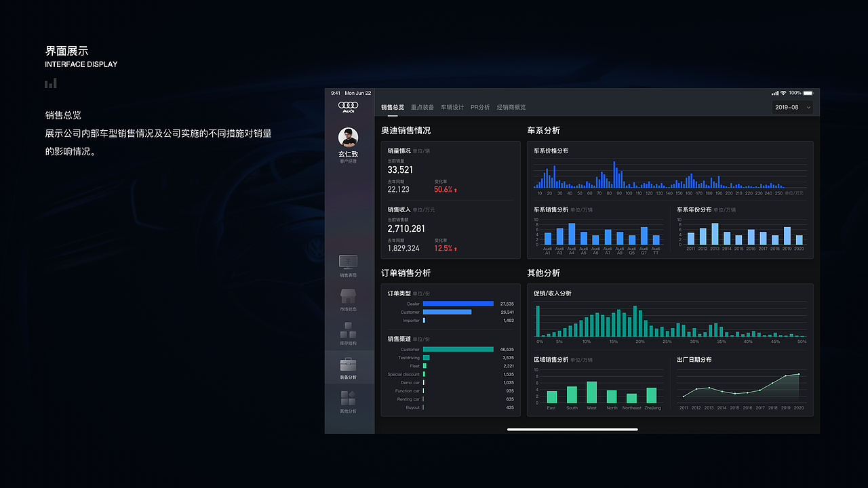The image size is (868, 488).
Task: Click the West bar in 区域销售分析
Action: point(591,392)
